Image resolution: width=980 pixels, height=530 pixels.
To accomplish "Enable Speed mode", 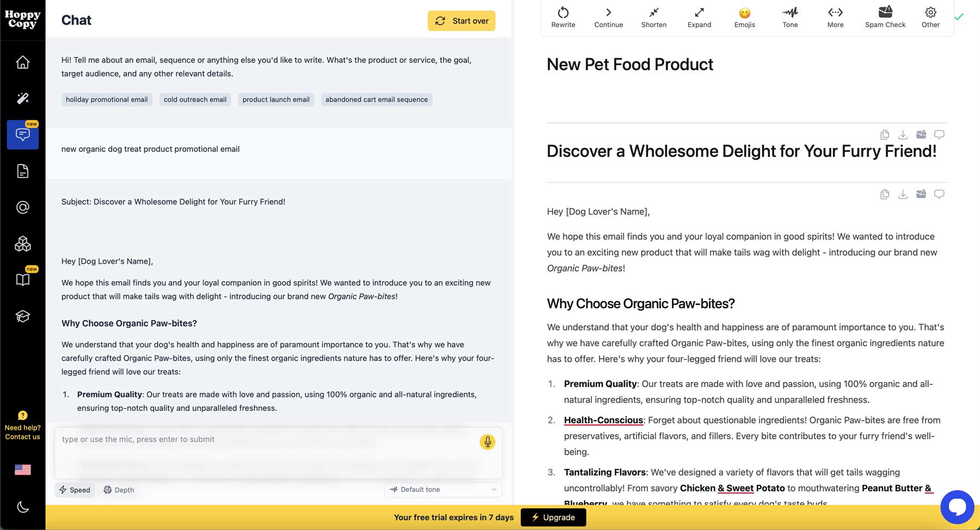I will click(x=75, y=490).
